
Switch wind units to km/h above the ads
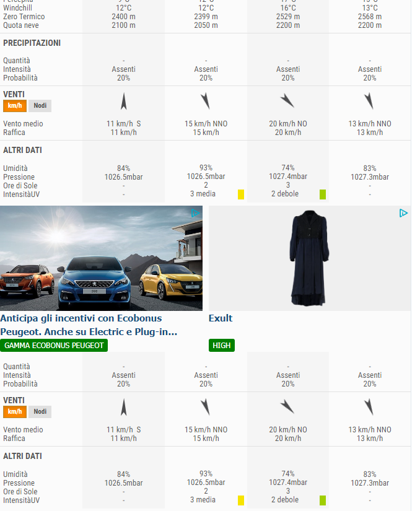(x=15, y=105)
